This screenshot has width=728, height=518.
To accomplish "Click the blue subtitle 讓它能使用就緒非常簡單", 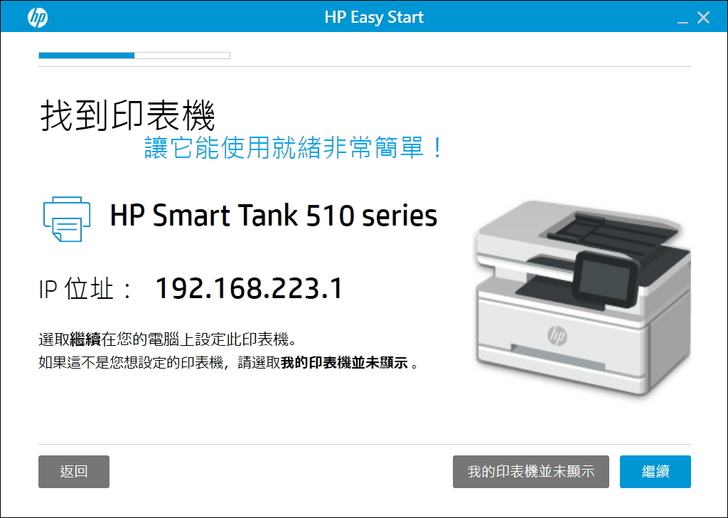I will coord(293,148).
